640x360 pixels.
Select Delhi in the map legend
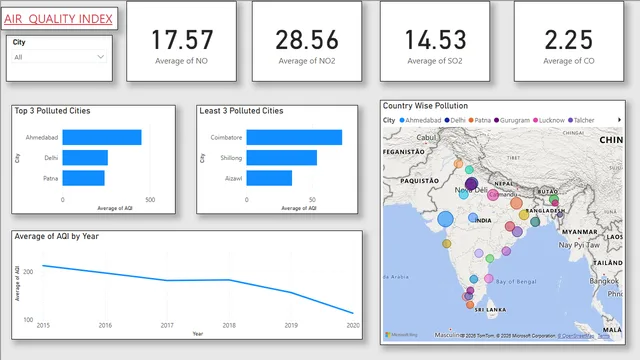455,120
